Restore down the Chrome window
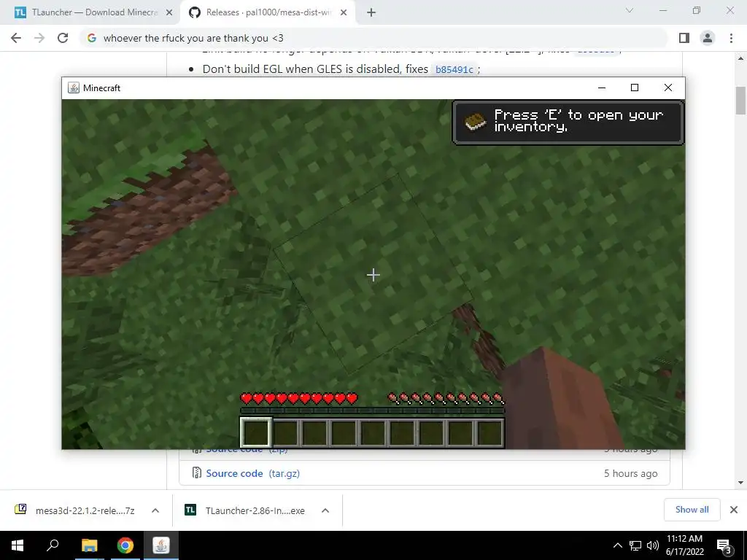Viewport: 747px width, 560px height. click(x=697, y=10)
